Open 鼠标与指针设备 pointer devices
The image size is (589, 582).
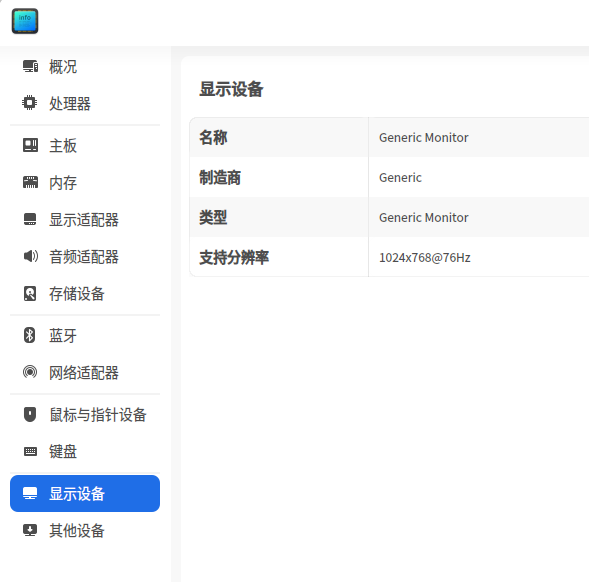[85, 415]
